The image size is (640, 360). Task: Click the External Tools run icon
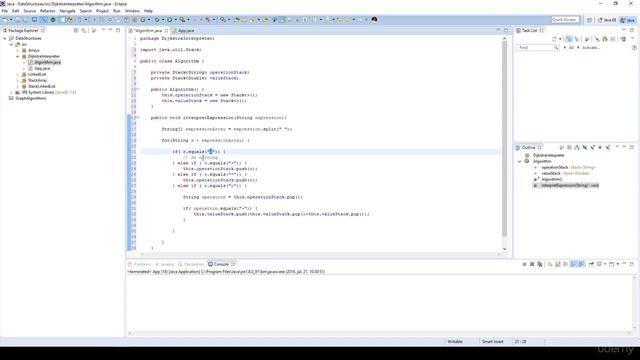coord(182,20)
